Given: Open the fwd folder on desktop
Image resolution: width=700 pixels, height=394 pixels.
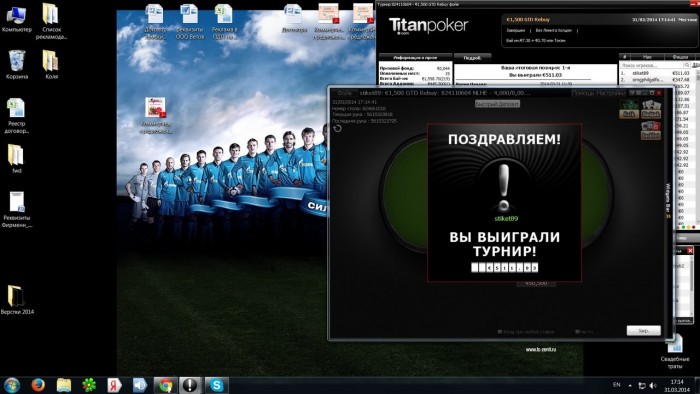Looking at the screenshot, I should [16, 159].
